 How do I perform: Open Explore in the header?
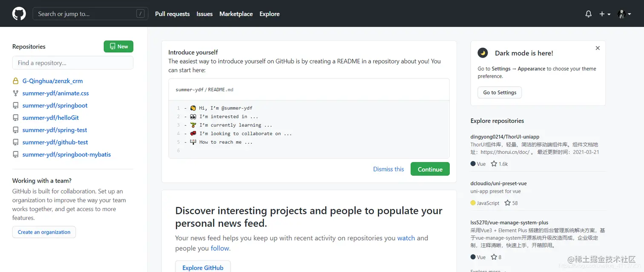[270, 14]
